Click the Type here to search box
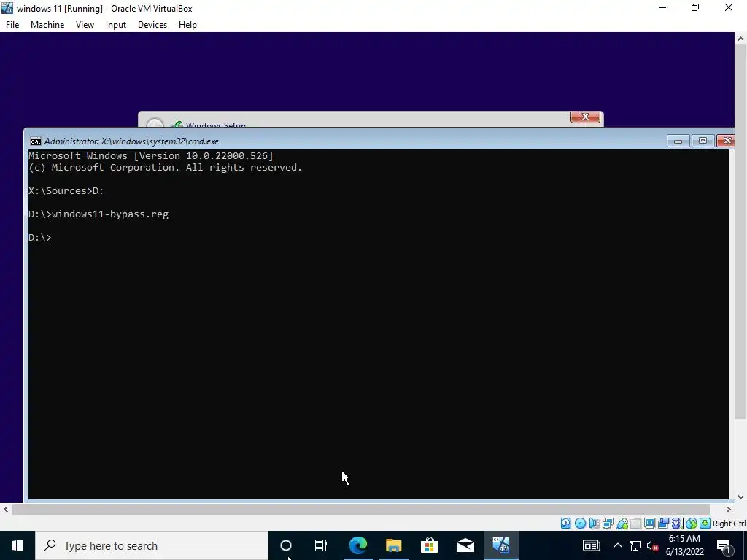Screen dimensions: 747x560 tap(152, 545)
